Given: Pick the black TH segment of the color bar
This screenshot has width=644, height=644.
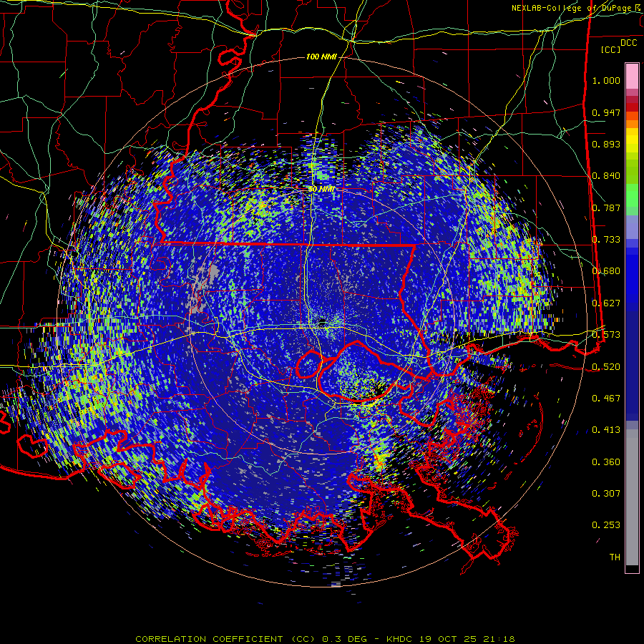Looking at the screenshot, I should [x=632, y=569].
